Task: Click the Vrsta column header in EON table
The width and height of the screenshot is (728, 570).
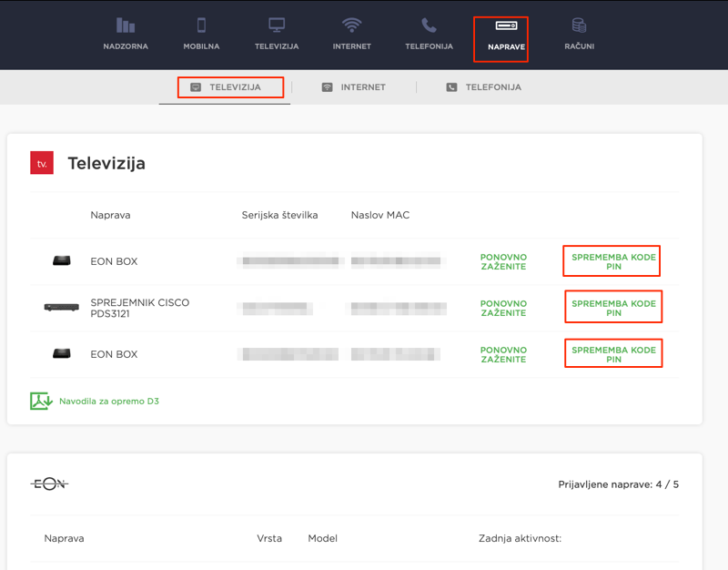Action: 269,538
